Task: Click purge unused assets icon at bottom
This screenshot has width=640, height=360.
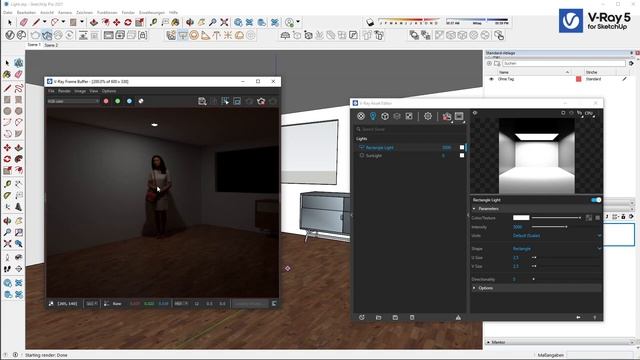Action: point(458,317)
